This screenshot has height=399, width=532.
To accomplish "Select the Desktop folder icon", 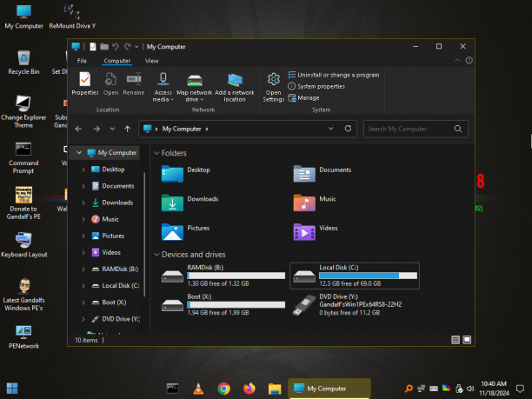I will tap(172, 174).
